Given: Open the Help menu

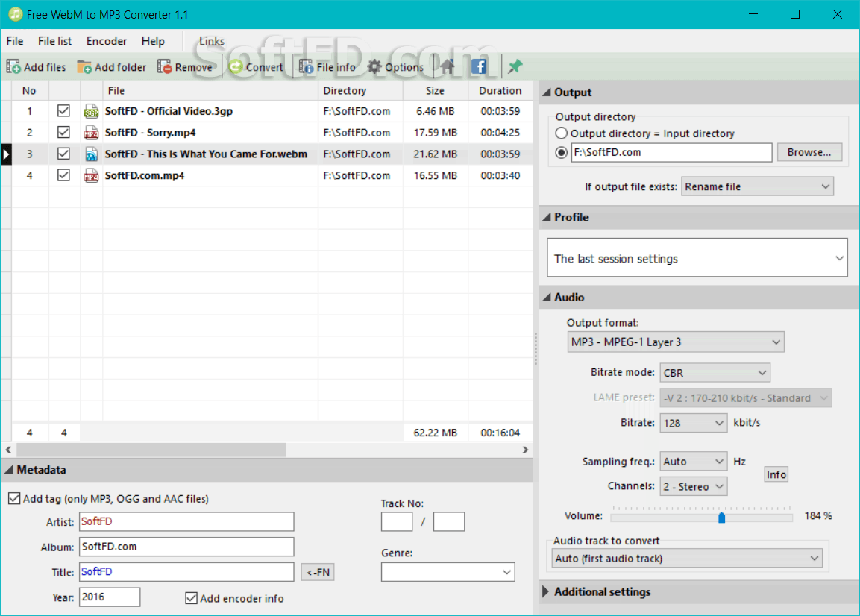Looking at the screenshot, I should 153,41.
